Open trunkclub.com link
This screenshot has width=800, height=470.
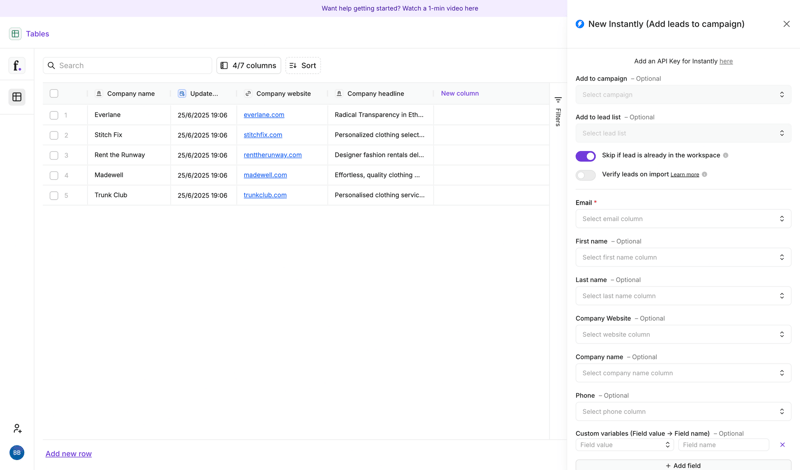265,195
